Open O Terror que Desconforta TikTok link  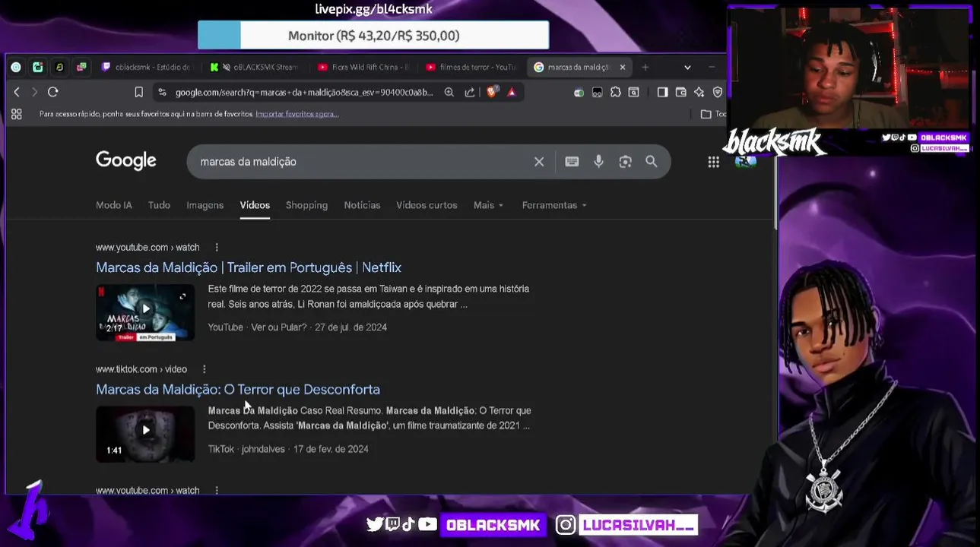click(238, 389)
